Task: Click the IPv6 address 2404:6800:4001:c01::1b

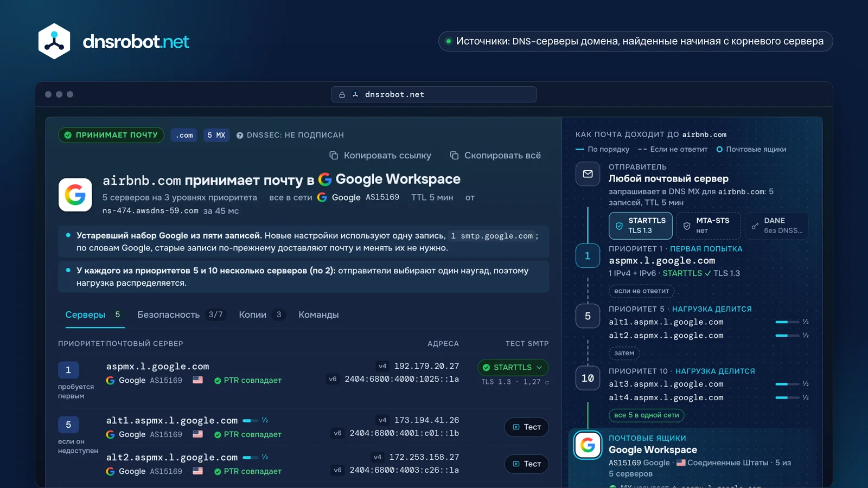Action: coord(404,433)
